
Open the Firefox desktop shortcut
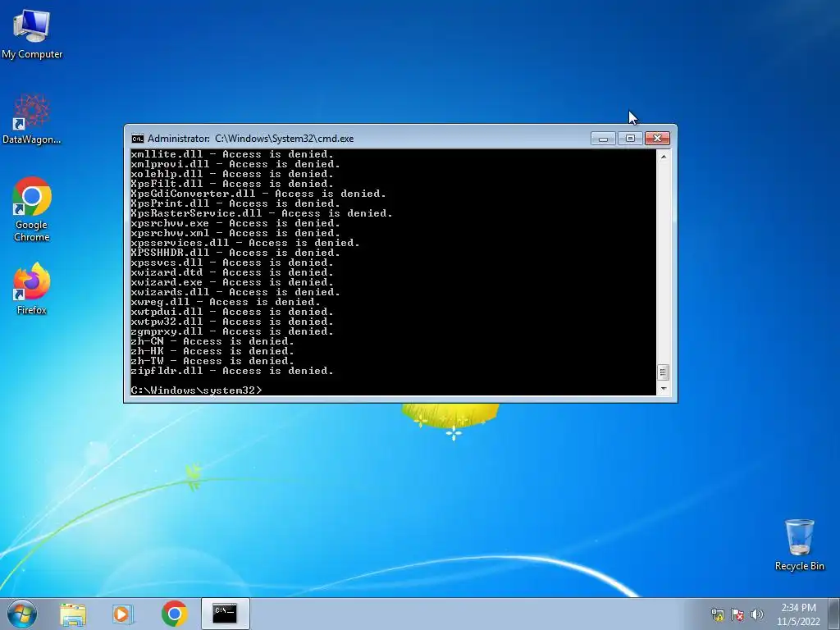32,288
